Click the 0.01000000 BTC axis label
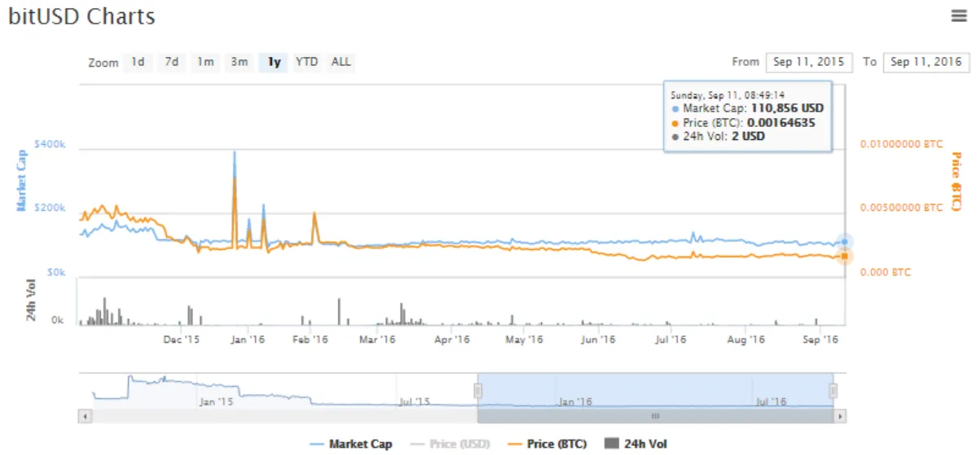The image size is (980, 455). [901, 145]
